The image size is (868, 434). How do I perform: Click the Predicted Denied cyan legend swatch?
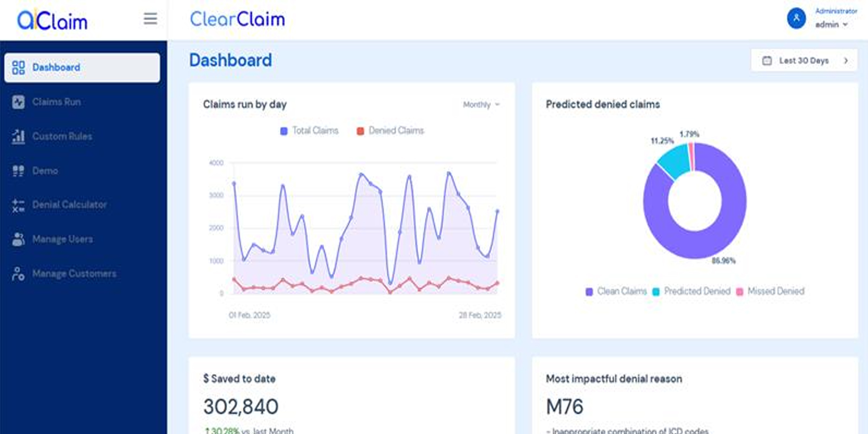(x=656, y=292)
